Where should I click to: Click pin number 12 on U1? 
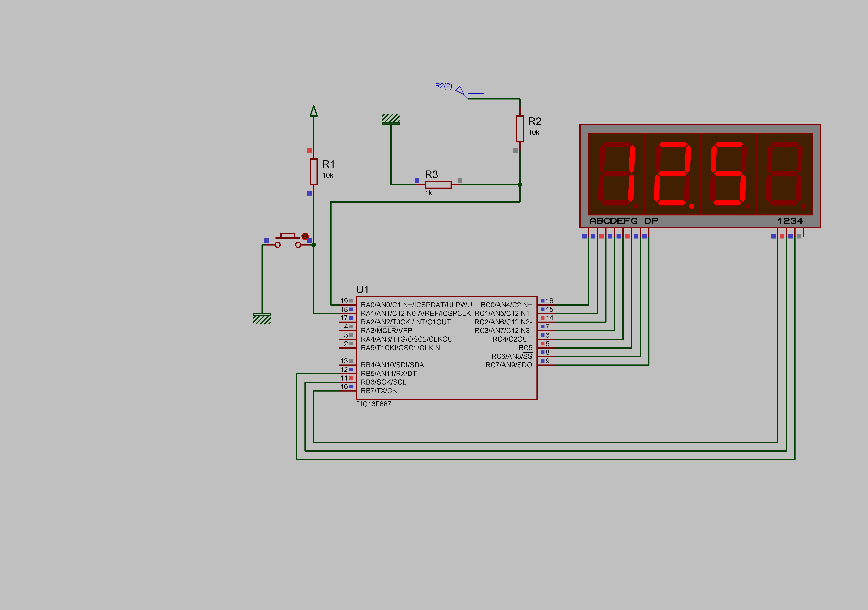pyautogui.click(x=344, y=370)
